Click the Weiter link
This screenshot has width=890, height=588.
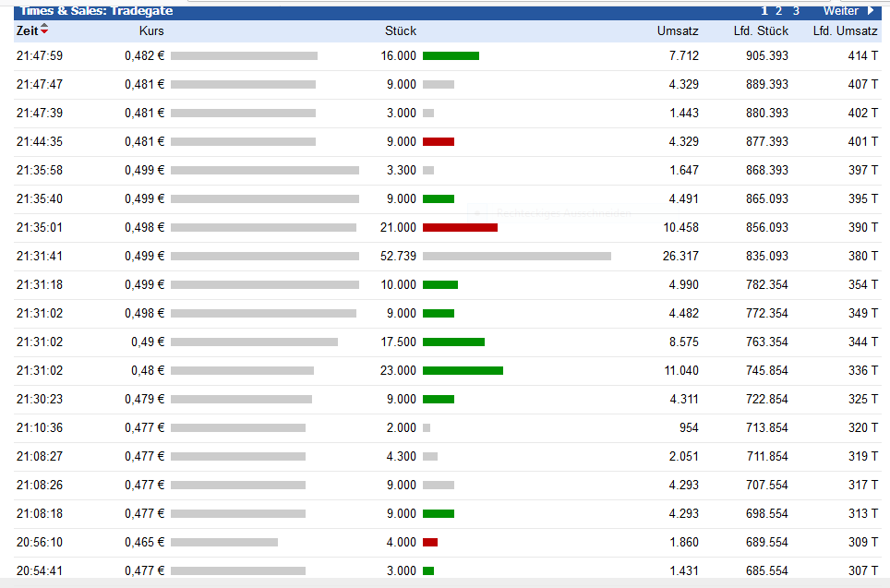pos(840,11)
